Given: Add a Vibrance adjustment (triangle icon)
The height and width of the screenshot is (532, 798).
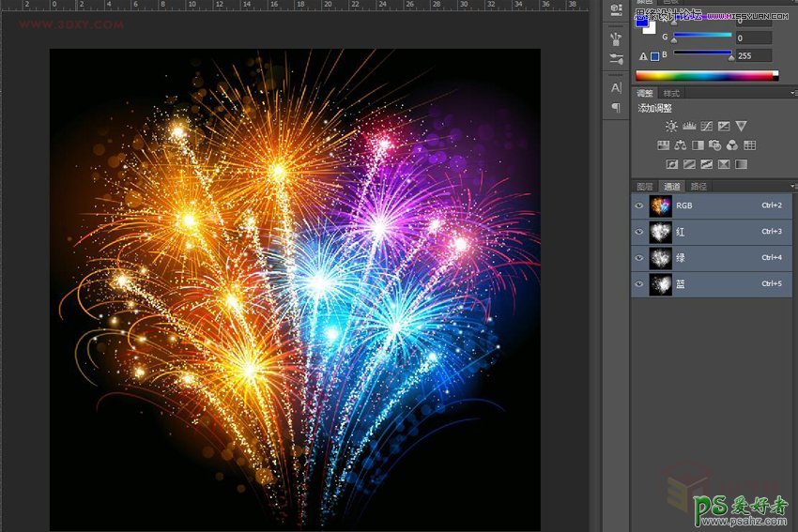Looking at the screenshot, I should coord(741,126).
